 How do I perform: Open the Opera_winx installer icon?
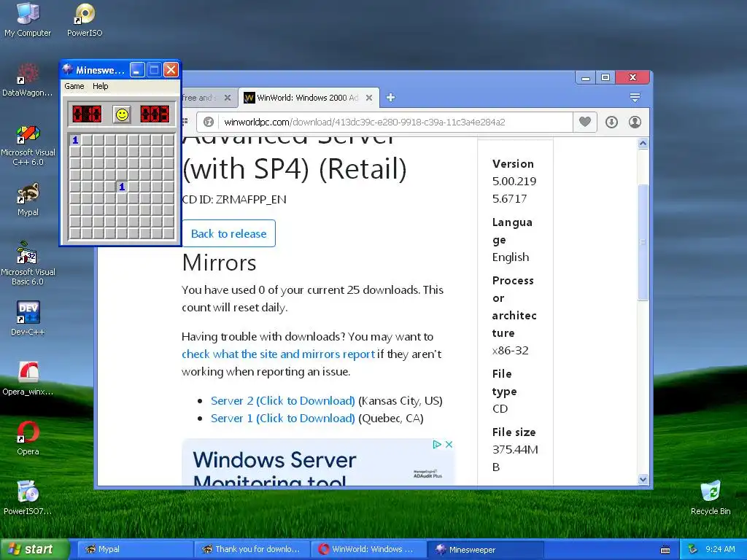point(28,378)
